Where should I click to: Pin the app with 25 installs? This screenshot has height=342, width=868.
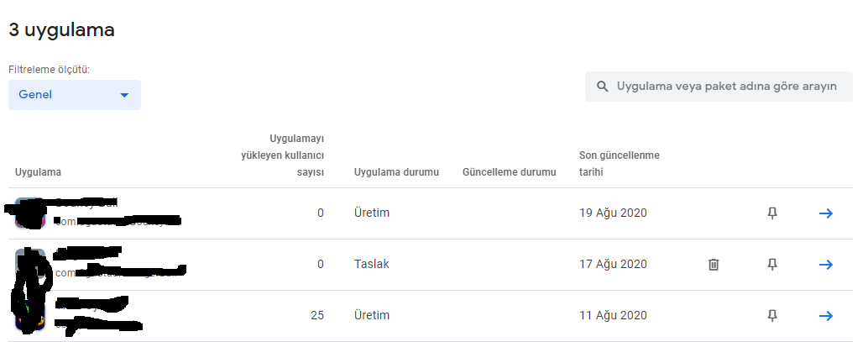coord(772,316)
